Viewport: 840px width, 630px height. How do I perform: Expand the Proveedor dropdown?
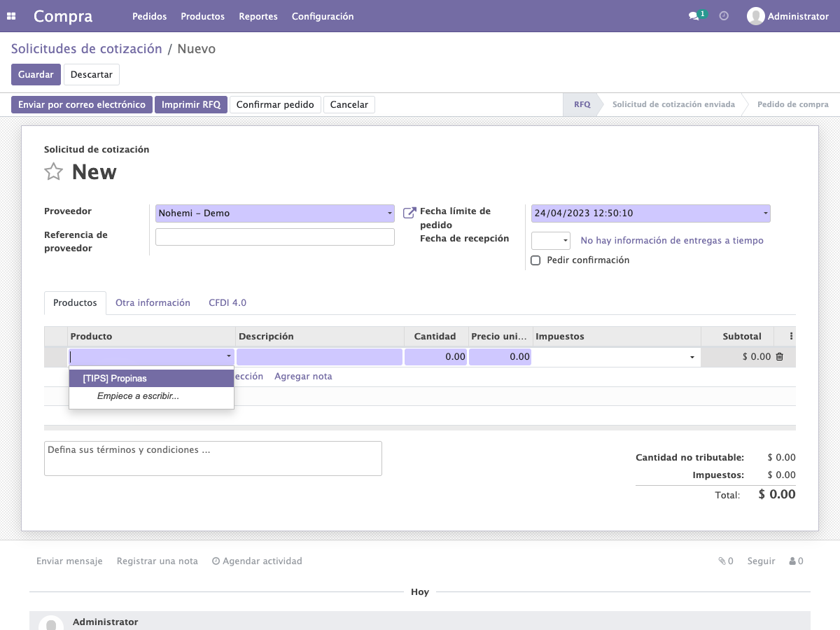[390, 213]
